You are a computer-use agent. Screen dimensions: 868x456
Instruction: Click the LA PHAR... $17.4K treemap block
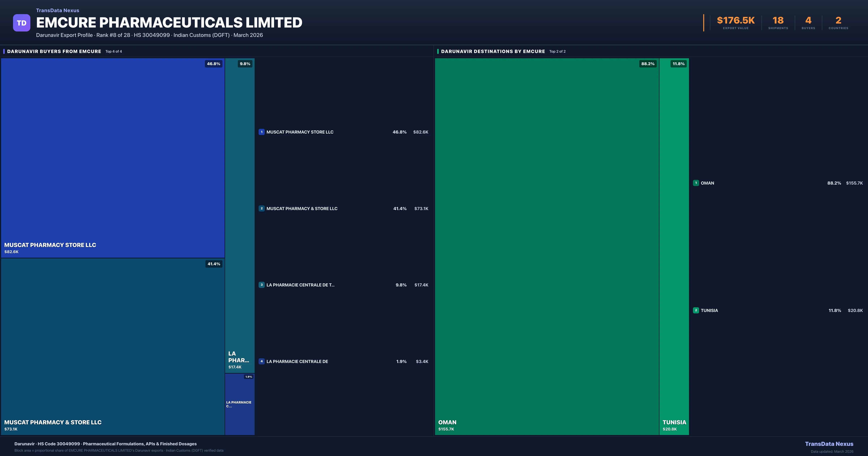[240, 216]
